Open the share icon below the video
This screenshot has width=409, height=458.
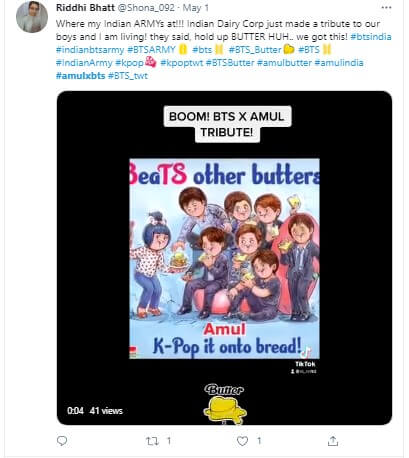pyautogui.click(x=333, y=441)
